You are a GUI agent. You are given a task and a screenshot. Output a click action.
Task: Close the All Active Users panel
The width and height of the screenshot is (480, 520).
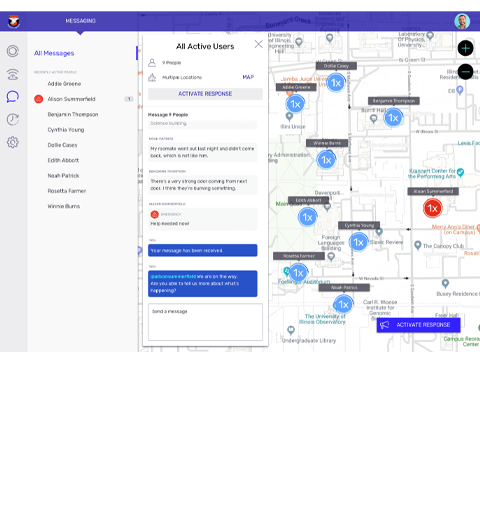(259, 44)
